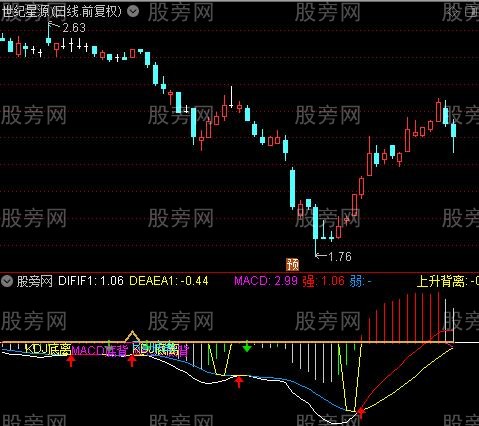
Task: Click the orange 预 forecast marker
Action: pyautogui.click(x=292, y=265)
